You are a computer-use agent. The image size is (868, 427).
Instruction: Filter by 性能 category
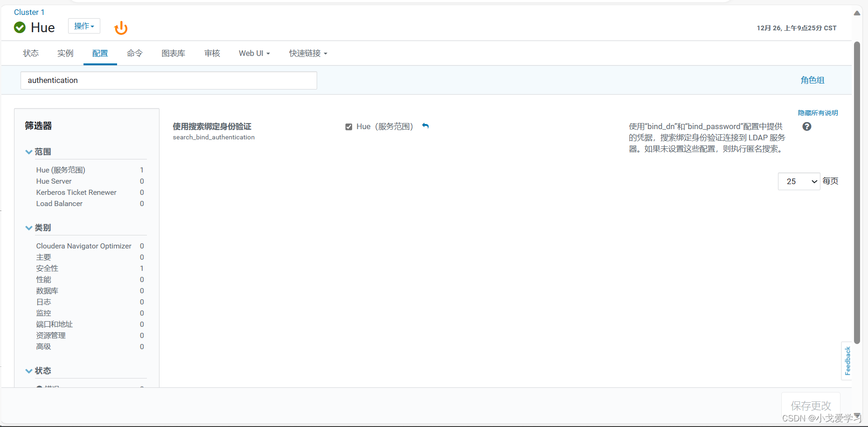click(44, 280)
